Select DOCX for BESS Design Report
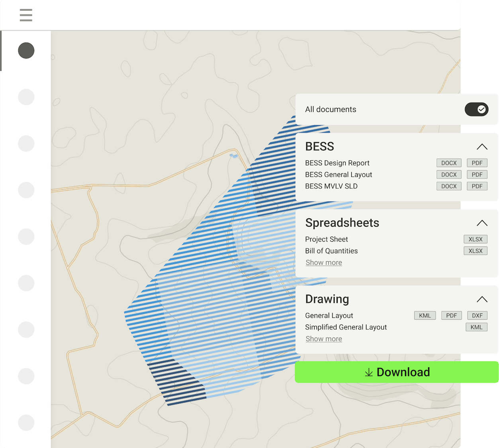The image size is (499, 448). point(449,163)
